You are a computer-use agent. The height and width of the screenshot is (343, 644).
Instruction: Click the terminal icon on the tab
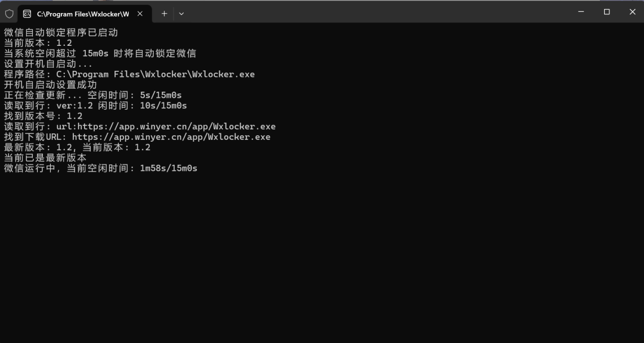27,14
